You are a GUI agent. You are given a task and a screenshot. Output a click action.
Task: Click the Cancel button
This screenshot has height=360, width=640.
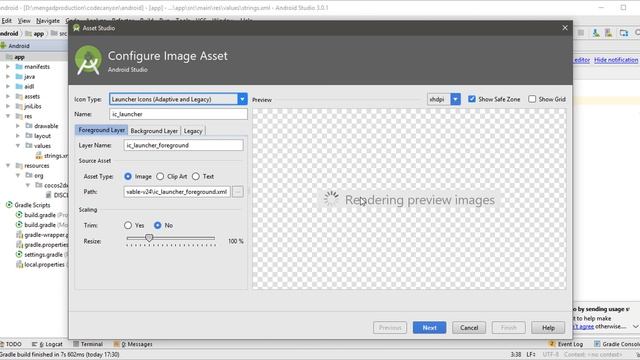[469, 328]
